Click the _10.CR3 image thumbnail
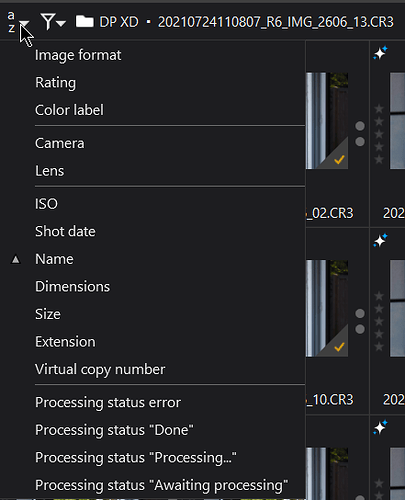This screenshot has height=500, width=405. pos(327,308)
